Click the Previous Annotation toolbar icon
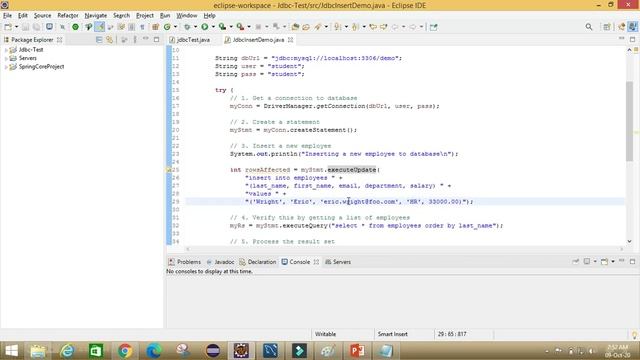The image size is (640, 360). coord(355,27)
